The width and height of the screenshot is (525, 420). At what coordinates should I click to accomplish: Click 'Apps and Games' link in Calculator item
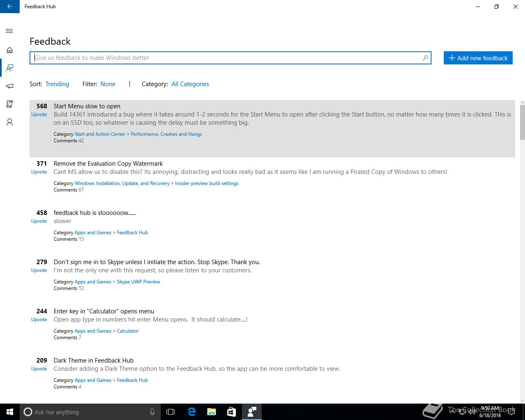[x=93, y=331]
